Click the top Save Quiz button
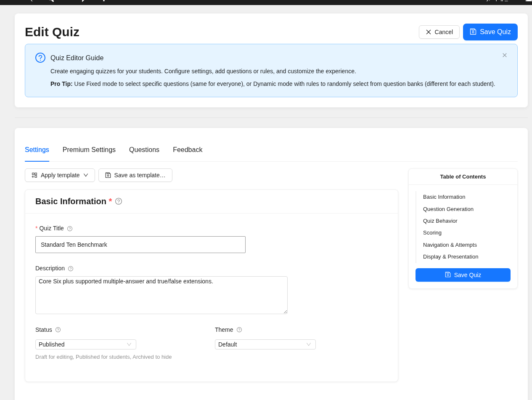This screenshot has height=400, width=532. click(x=490, y=32)
